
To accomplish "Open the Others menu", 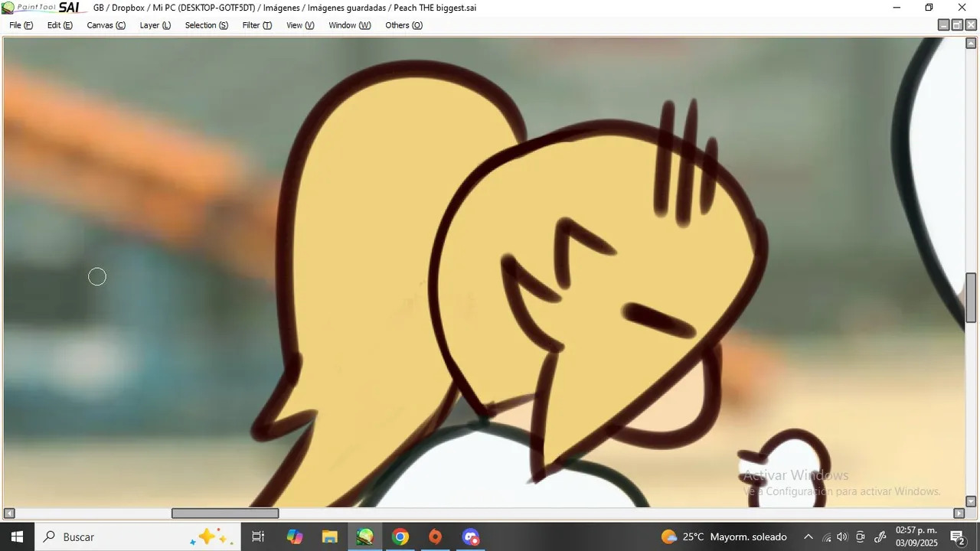I will click(403, 25).
